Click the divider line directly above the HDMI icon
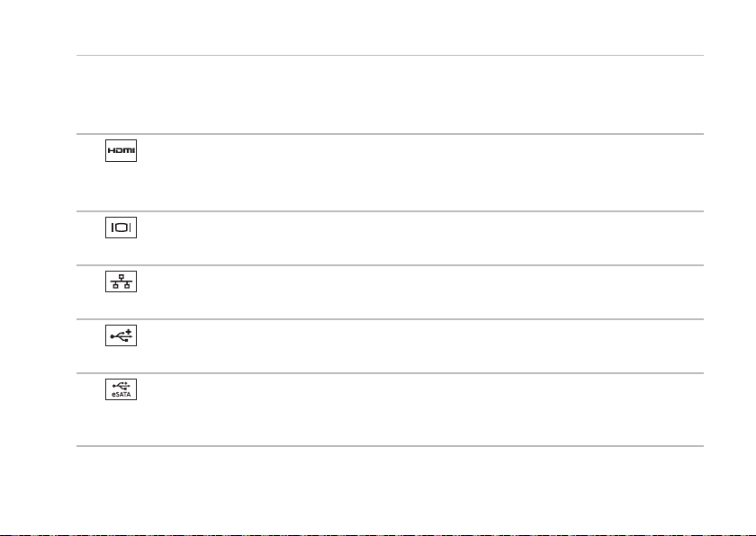 pos(387,135)
